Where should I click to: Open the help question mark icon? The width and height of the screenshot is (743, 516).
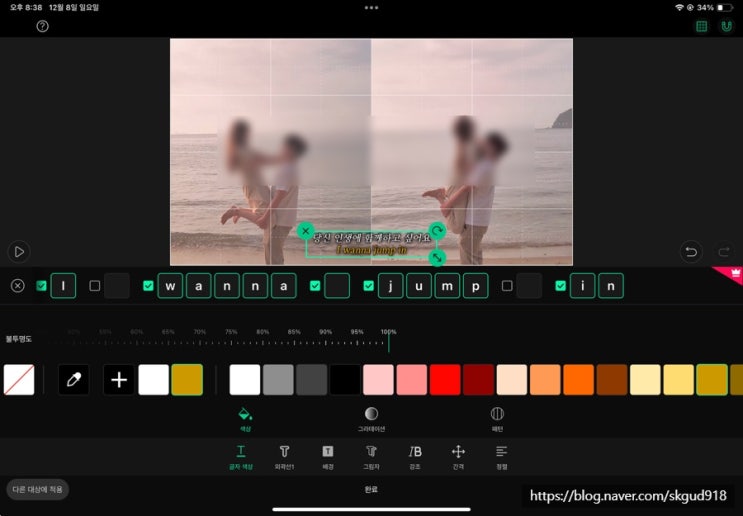point(43,26)
